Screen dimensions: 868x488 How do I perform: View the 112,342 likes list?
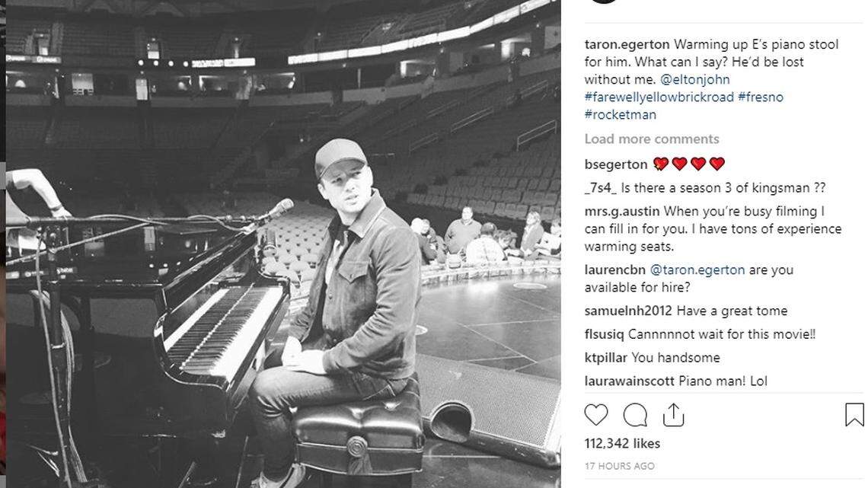pyautogui.click(x=622, y=443)
